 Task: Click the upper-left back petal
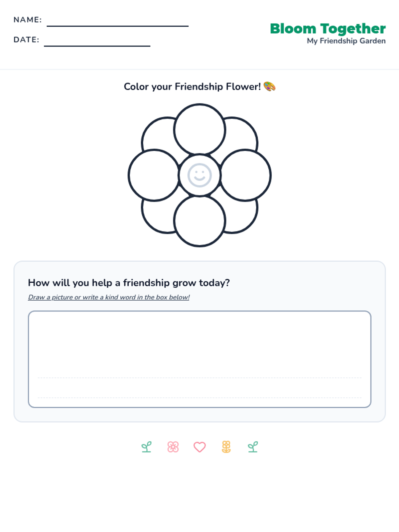[x=157, y=135]
